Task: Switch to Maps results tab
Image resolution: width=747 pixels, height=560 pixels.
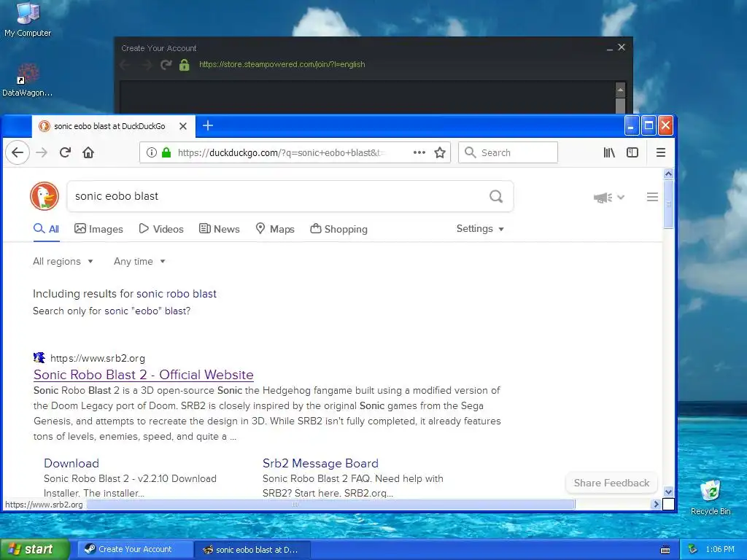Action: coord(275,229)
